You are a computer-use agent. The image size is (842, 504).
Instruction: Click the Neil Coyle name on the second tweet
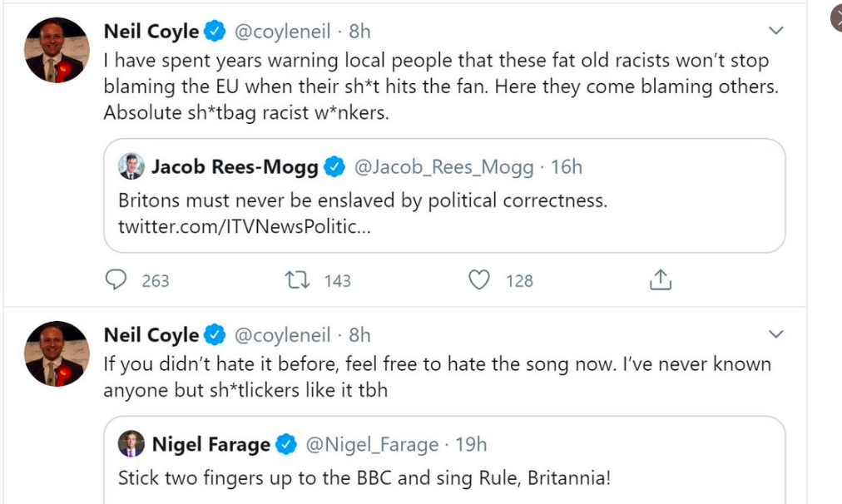point(151,335)
